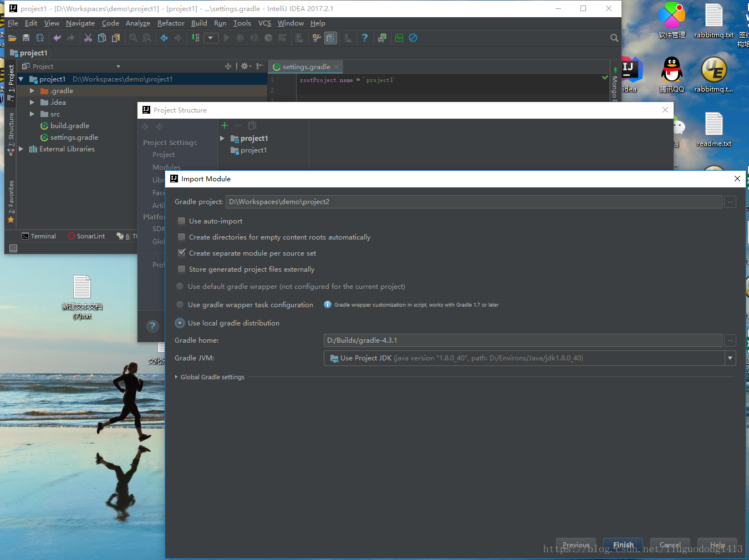The image size is (749, 560).
Task: Select the settings.gradle editor tab
Action: pyautogui.click(x=305, y=67)
